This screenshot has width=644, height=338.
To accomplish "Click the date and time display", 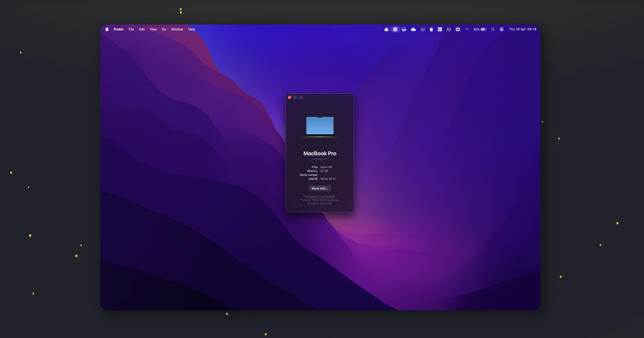I will click(x=522, y=30).
